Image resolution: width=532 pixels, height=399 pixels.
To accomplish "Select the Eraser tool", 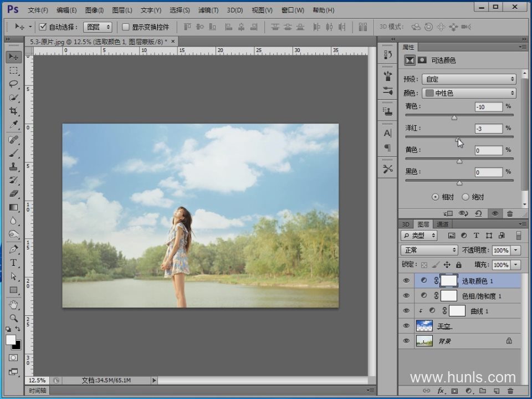I will coord(13,194).
